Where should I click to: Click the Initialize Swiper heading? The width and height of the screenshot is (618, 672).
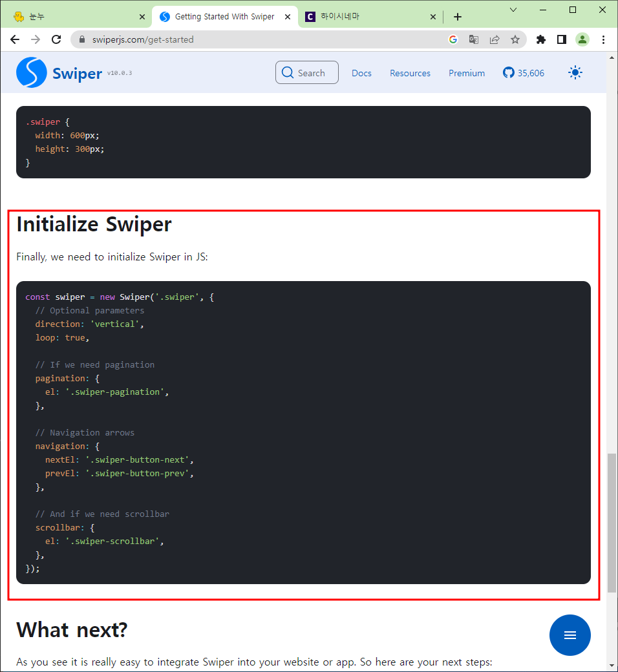tap(94, 224)
